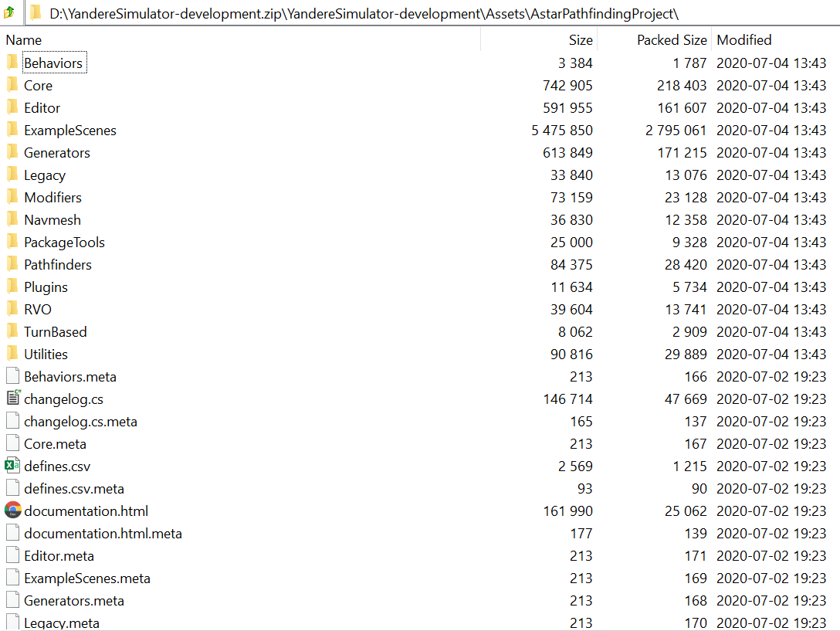This screenshot has height=631, width=840.
Task: Click the Behaviors.meta blank file icon
Action: [13, 376]
